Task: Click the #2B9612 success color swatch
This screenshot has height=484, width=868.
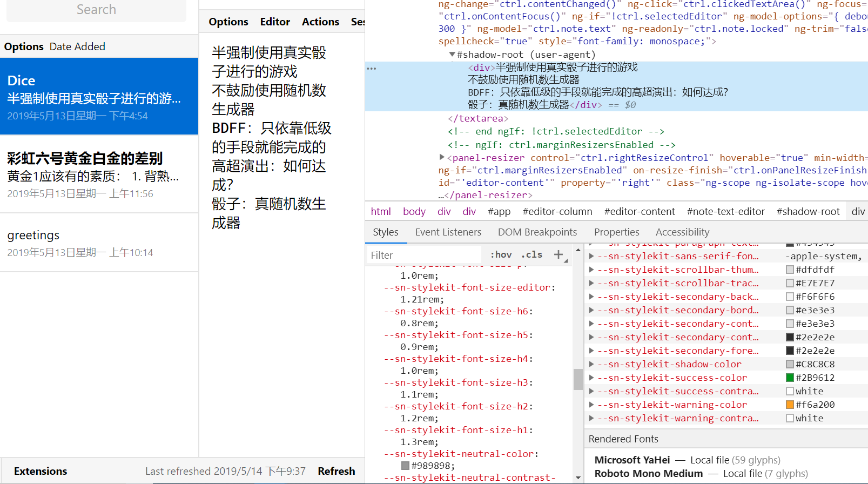Action: [790, 378]
